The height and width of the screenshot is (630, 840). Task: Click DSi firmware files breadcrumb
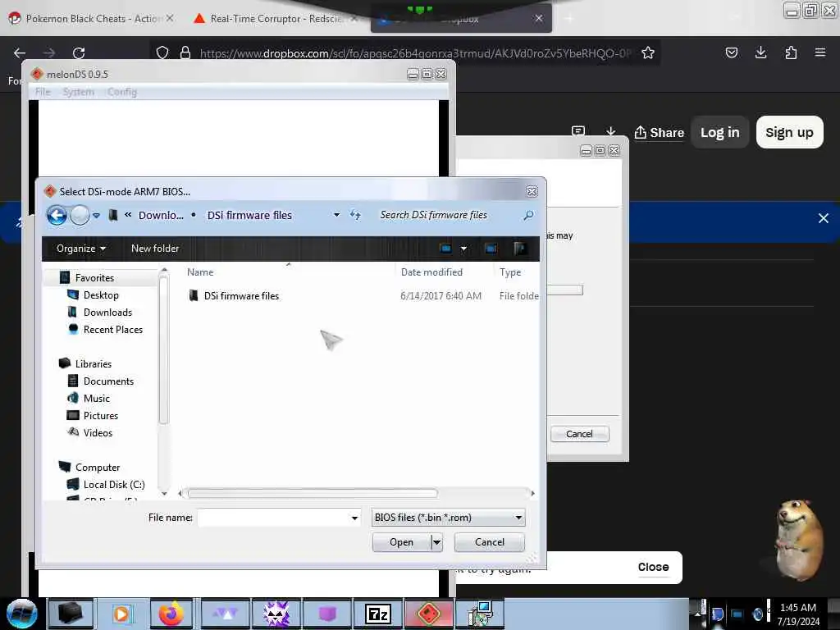click(249, 216)
